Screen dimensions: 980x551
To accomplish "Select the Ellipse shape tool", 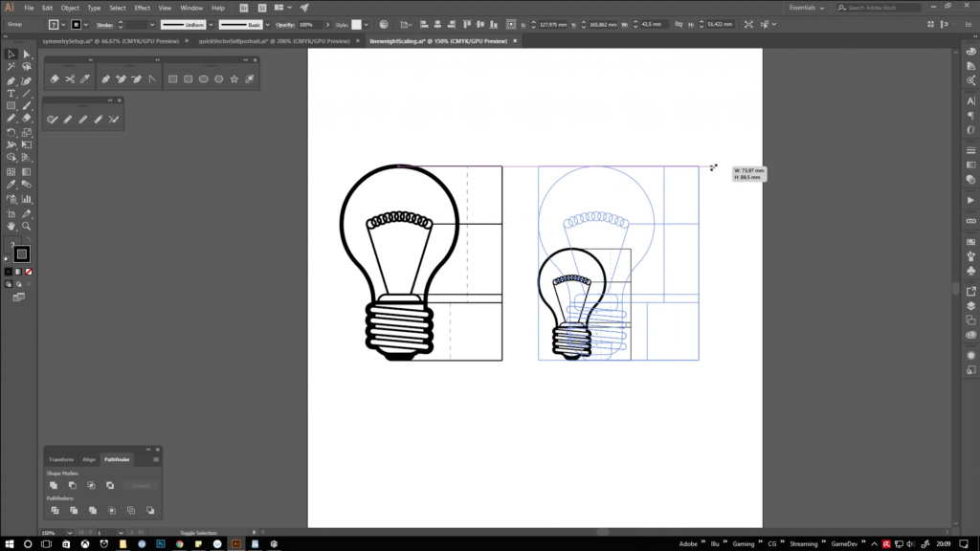I will click(204, 79).
